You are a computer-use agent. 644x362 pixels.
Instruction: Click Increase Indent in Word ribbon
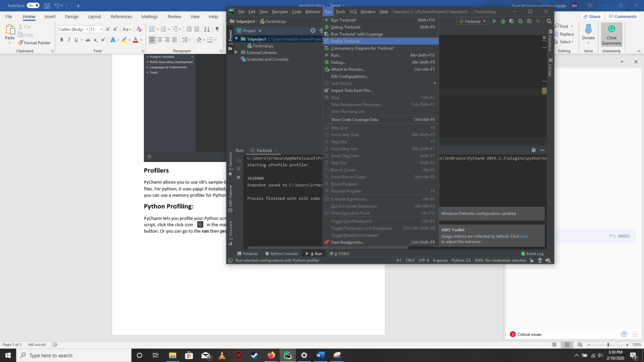pos(196,29)
